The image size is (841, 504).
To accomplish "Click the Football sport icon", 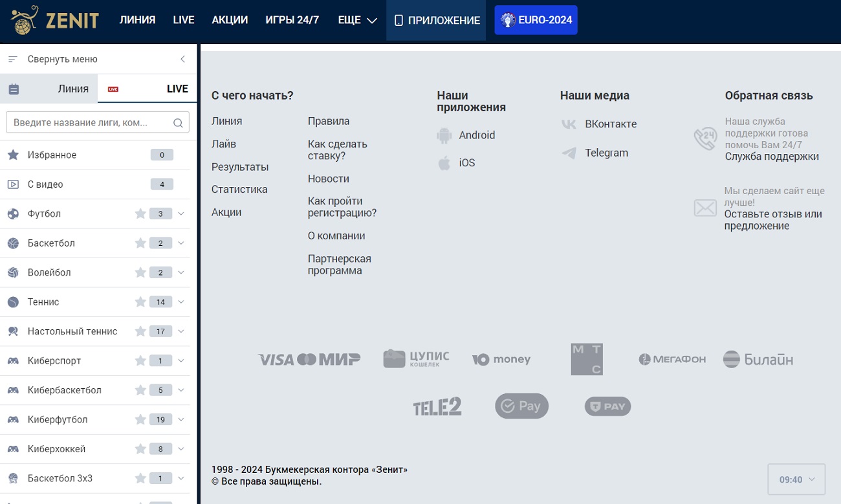I will [13, 214].
